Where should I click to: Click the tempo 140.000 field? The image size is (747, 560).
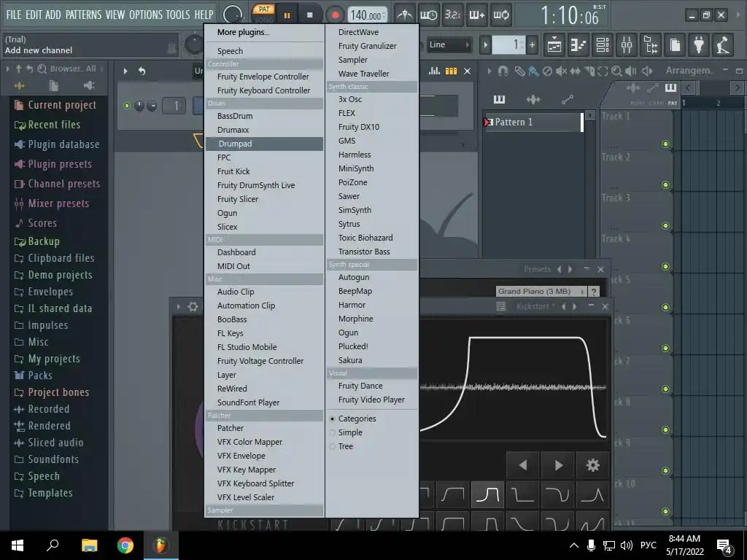pyautogui.click(x=366, y=15)
